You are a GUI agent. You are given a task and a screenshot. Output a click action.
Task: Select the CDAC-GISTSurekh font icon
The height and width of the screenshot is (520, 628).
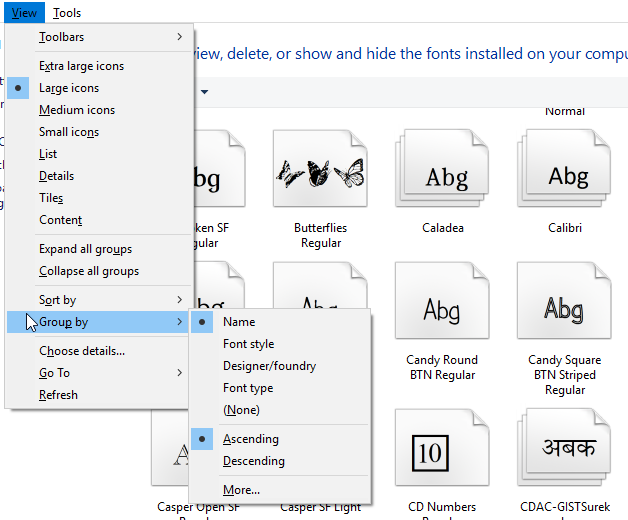click(564, 447)
